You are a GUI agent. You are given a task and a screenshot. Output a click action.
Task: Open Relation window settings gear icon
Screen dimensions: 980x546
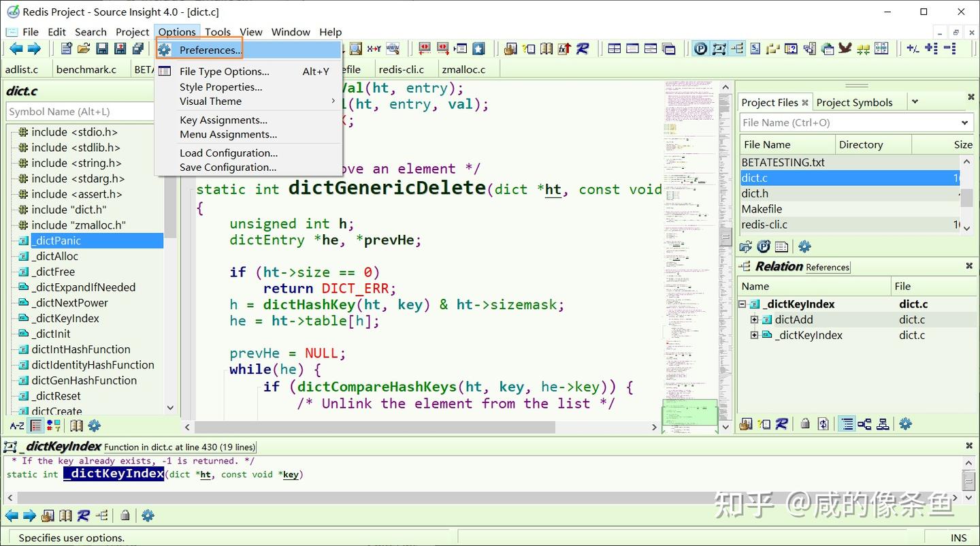[905, 423]
